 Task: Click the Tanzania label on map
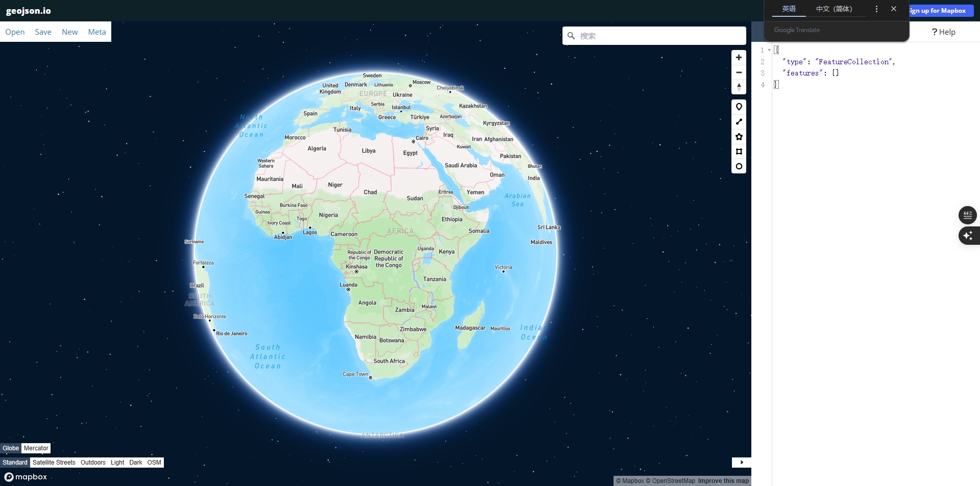[434, 279]
